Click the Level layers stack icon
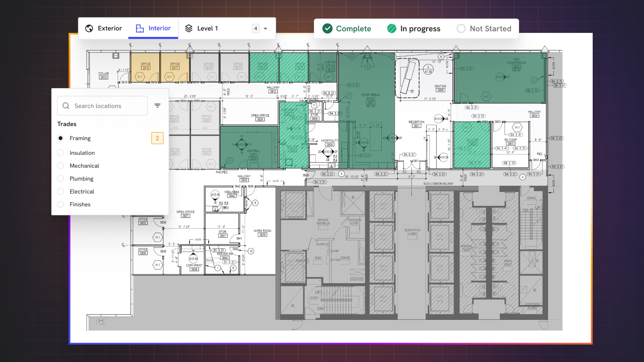This screenshot has height=362, width=644. coord(189,28)
